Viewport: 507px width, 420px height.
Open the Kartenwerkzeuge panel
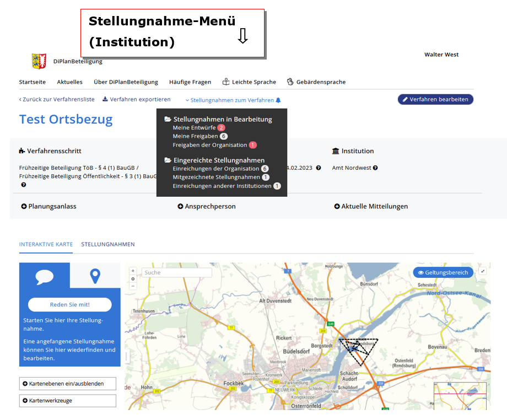[x=68, y=401]
